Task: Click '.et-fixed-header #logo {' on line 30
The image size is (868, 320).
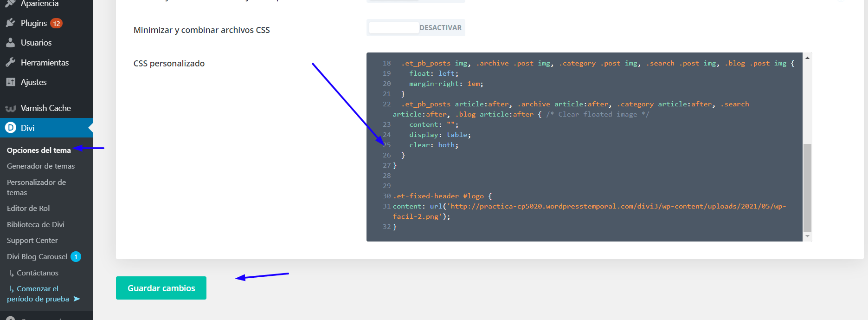Action: pyautogui.click(x=442, y=196)
